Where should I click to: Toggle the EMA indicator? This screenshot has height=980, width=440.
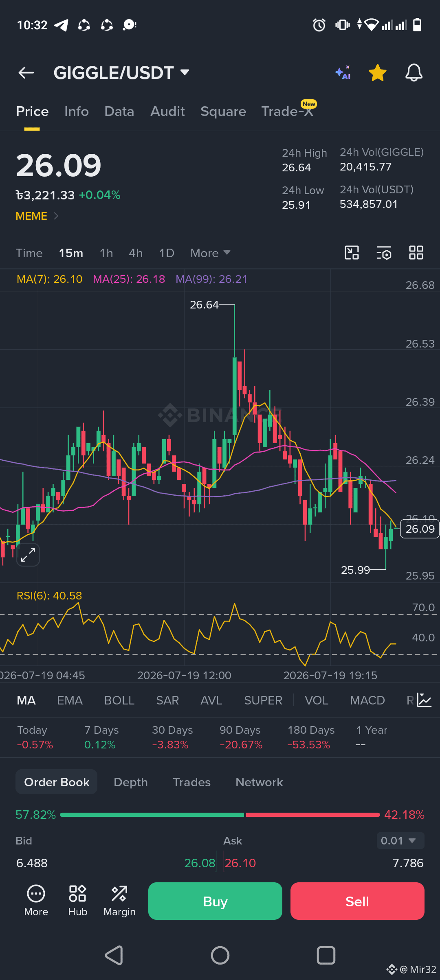(70, 700)
